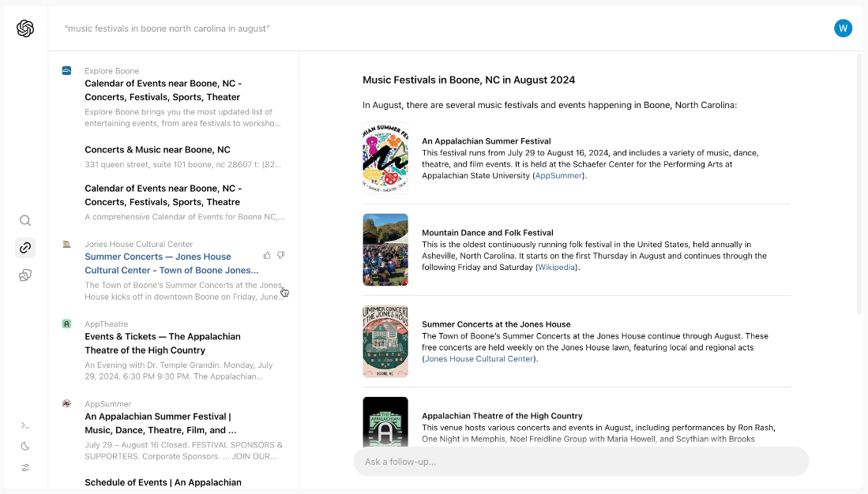Follow the Wikipedia citation link
868x494 pixels.
[556, 268]
